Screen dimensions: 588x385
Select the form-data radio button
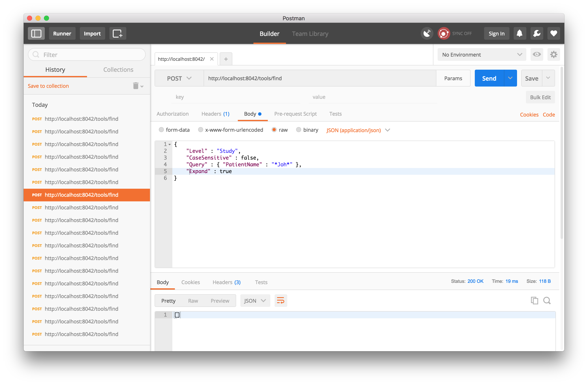tap(161, 130)
